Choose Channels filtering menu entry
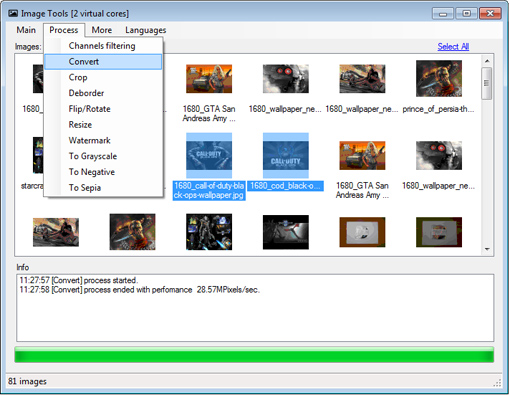Image resolution: width=510 pixels, height=395 pixels. (103, 46)
